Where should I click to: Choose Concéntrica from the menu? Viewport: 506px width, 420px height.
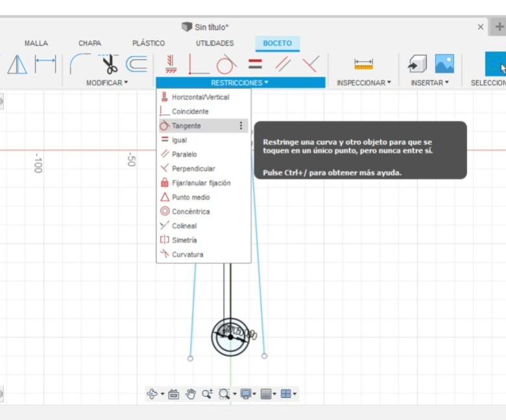(204, 212)
